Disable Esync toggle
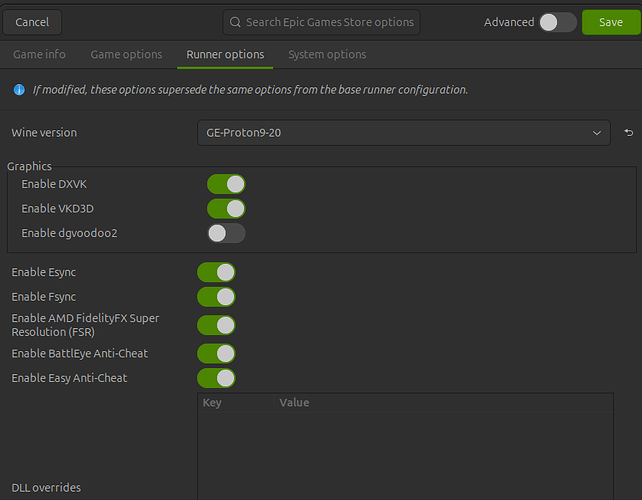This screenshot has height=500, width=642. click(x=216, y=272)
